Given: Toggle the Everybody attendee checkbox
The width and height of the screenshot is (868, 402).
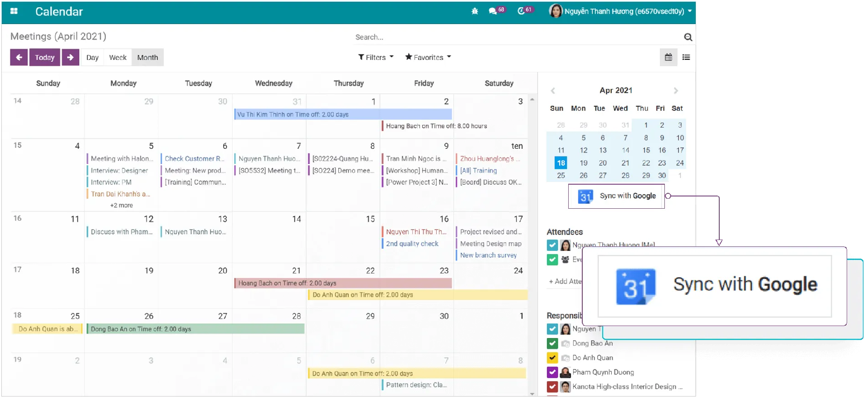Looking at the screenshot, I should pos(552,260).
